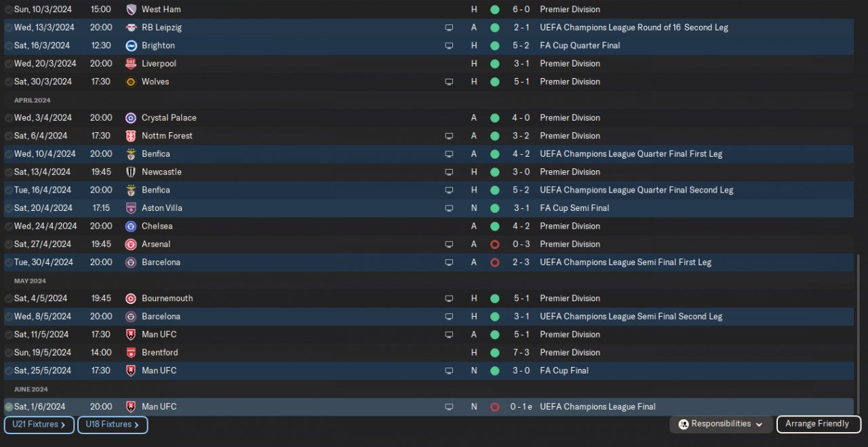Expand the U18 Fixtures button

tap(113, 425)
